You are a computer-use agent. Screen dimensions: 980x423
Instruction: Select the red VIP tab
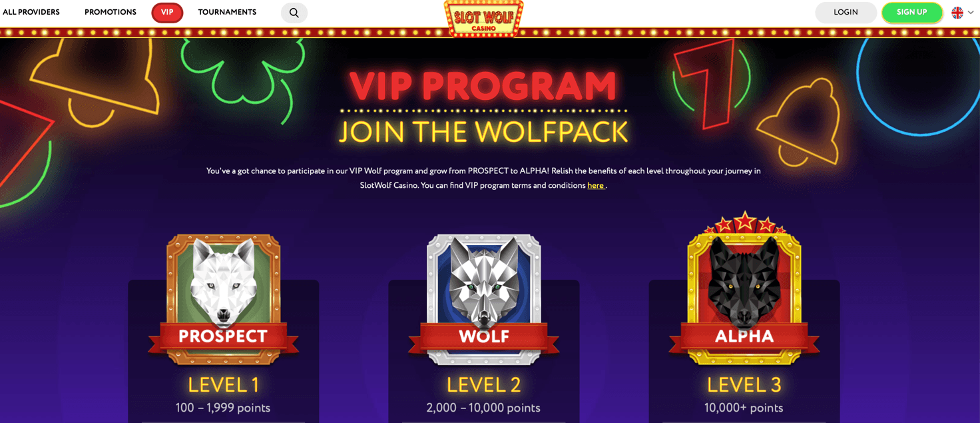point(167,13)
